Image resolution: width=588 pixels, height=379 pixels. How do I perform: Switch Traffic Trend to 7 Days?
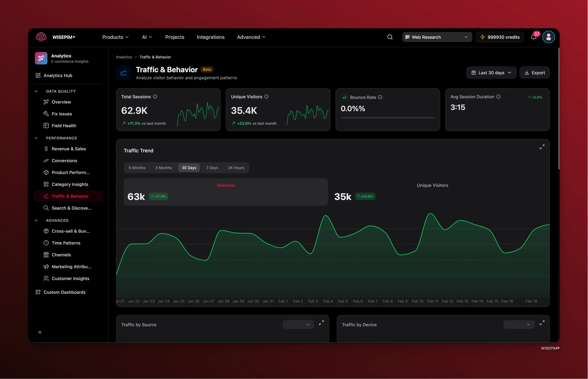[x=212, y=168]
